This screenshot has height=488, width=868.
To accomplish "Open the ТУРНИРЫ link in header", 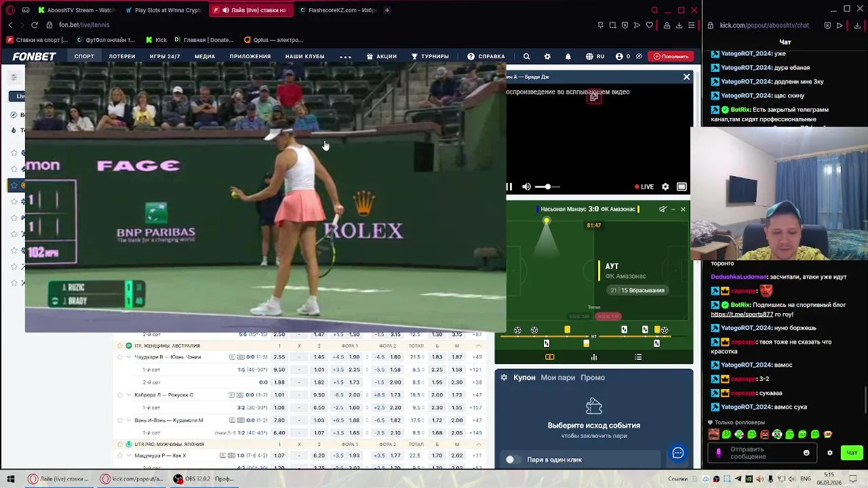I will pos(430,56).
